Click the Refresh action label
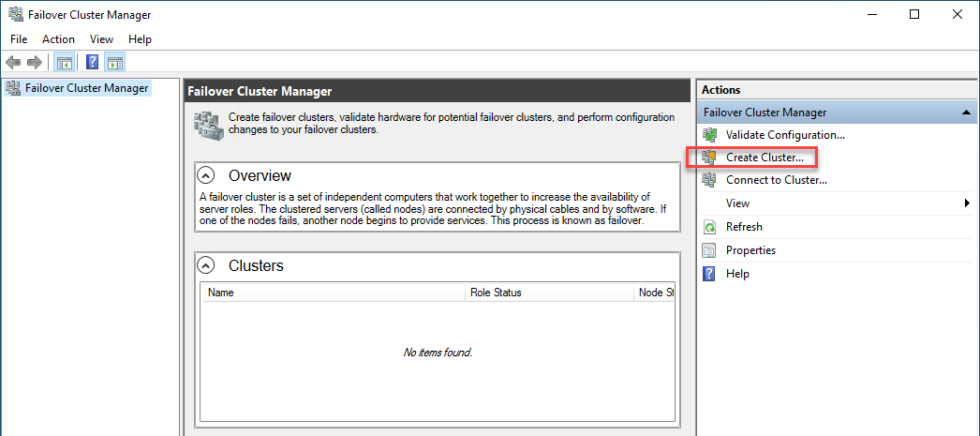This screenshot has height=436, width=980. (x=744, y=227)
